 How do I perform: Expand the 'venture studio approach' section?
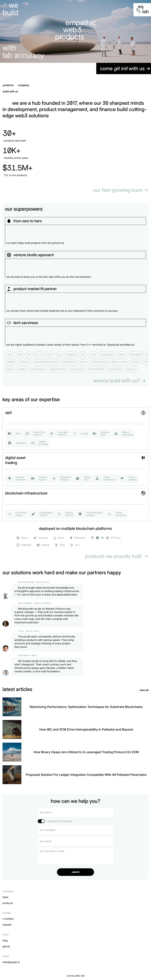pos(75,255)
